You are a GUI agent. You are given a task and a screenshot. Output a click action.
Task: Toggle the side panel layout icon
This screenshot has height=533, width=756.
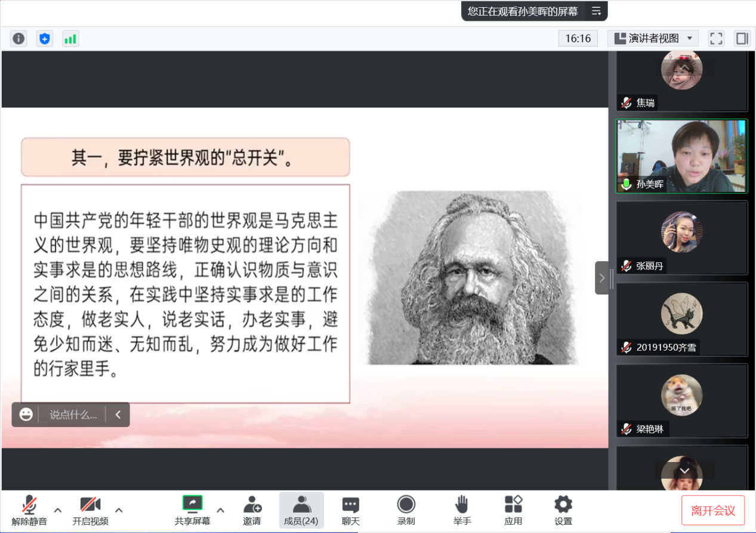point(742,39)
